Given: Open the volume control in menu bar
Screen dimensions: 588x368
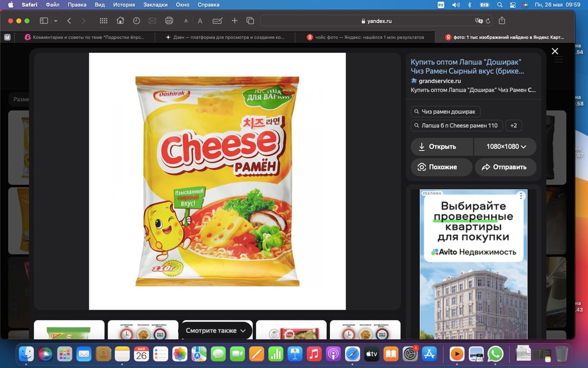Looking at the screenshot, I should tap(456, 5).
